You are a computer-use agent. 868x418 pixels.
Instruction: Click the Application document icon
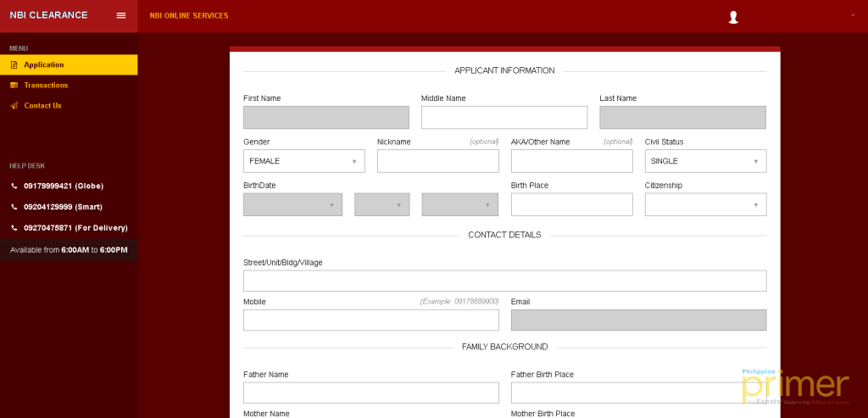click(14, 64)
